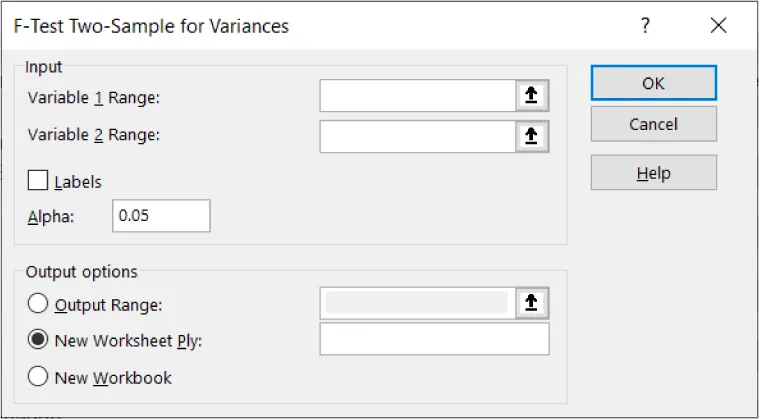The height and width of the screenshot is (419, 759).
Task: Enable the Labels checkbox
Action: click(39, 181)
